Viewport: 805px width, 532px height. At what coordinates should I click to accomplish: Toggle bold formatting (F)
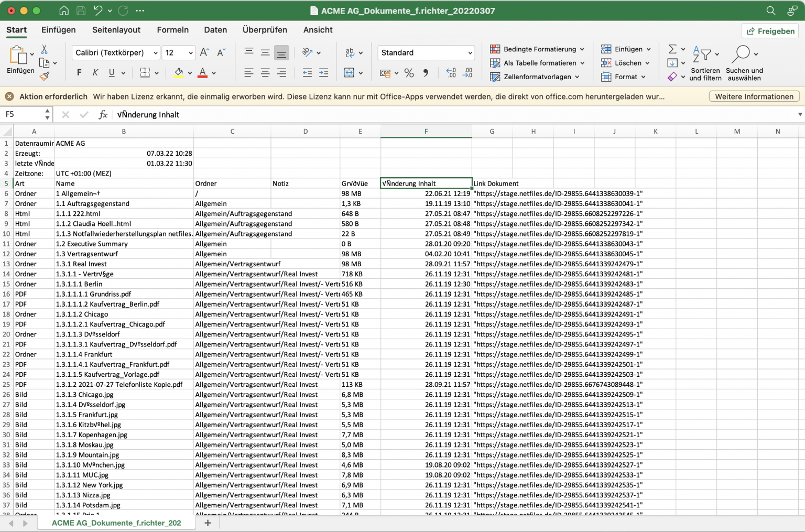(79, 73)
